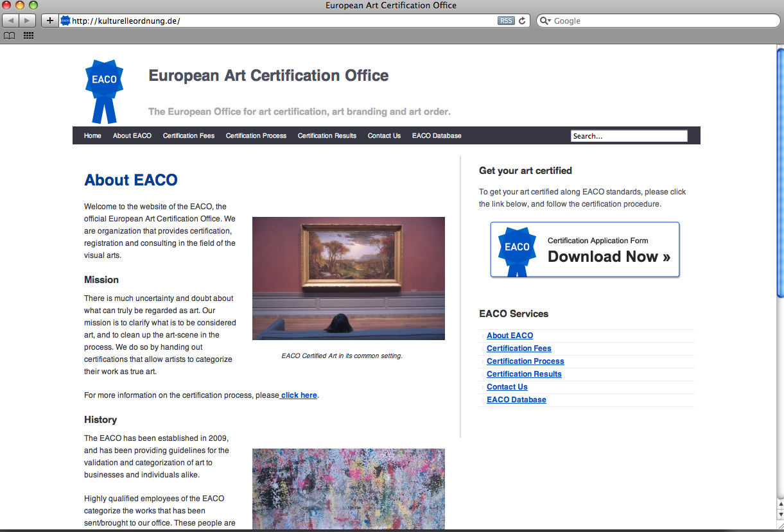Open Certification Process link in EACO Services

tap(525, 361)
